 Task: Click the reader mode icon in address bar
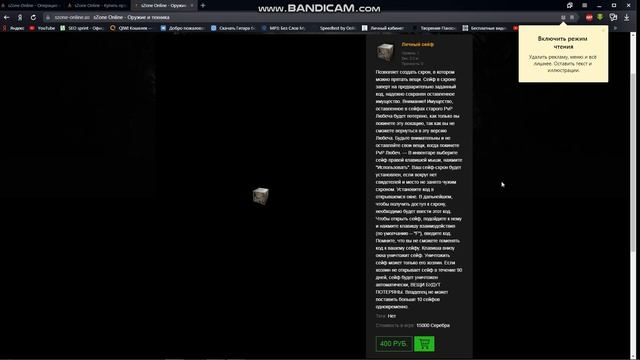563,17
